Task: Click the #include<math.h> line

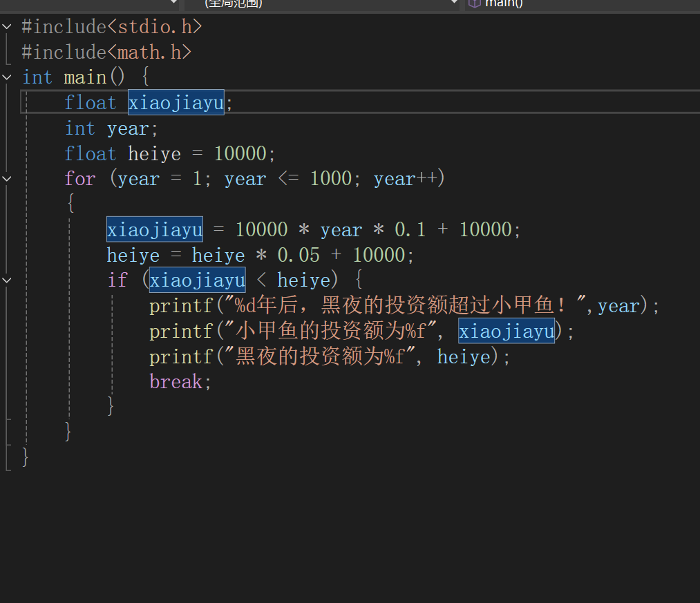Action: pos(106,52)
